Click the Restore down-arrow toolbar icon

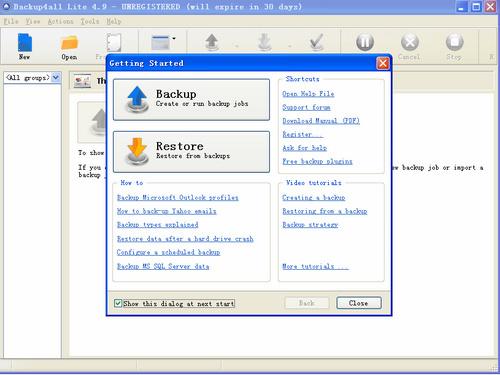click(265, 43)
